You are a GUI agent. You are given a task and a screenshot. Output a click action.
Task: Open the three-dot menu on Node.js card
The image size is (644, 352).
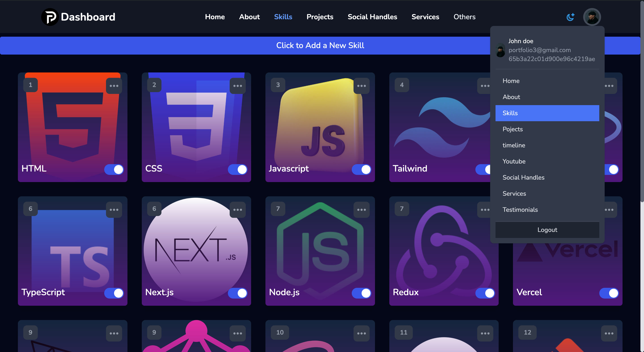point(361,210)
